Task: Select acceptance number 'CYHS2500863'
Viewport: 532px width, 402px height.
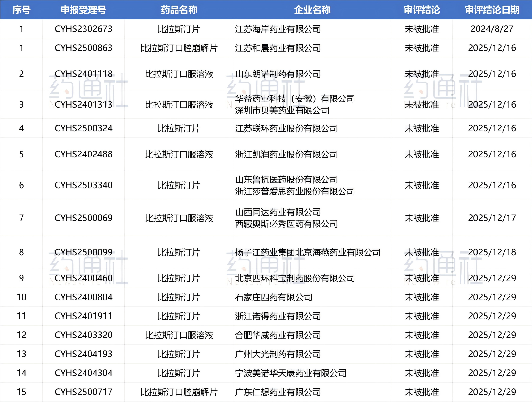Action: click(x=84, y=48)
